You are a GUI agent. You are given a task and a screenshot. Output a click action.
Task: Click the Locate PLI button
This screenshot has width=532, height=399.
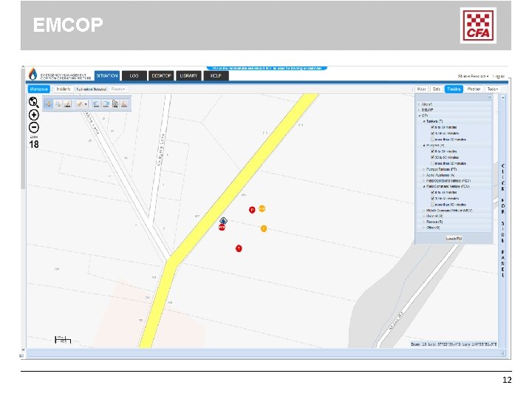coord(454,239)
